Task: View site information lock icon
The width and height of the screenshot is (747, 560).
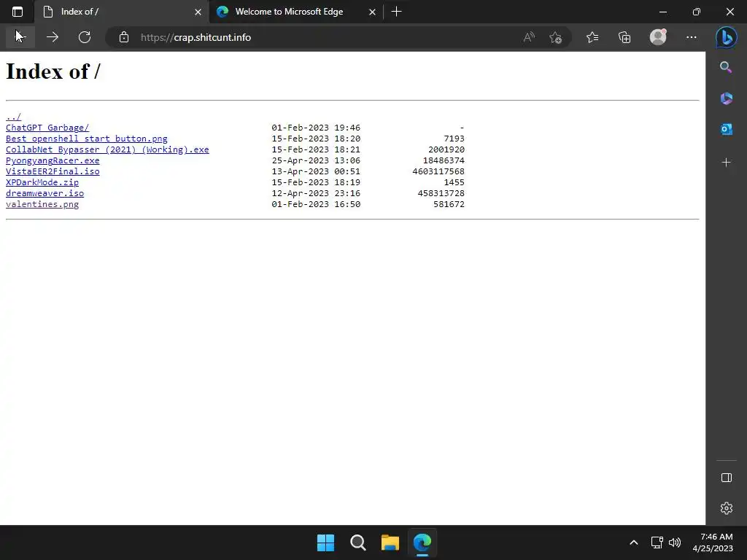Action: point(124,37)
